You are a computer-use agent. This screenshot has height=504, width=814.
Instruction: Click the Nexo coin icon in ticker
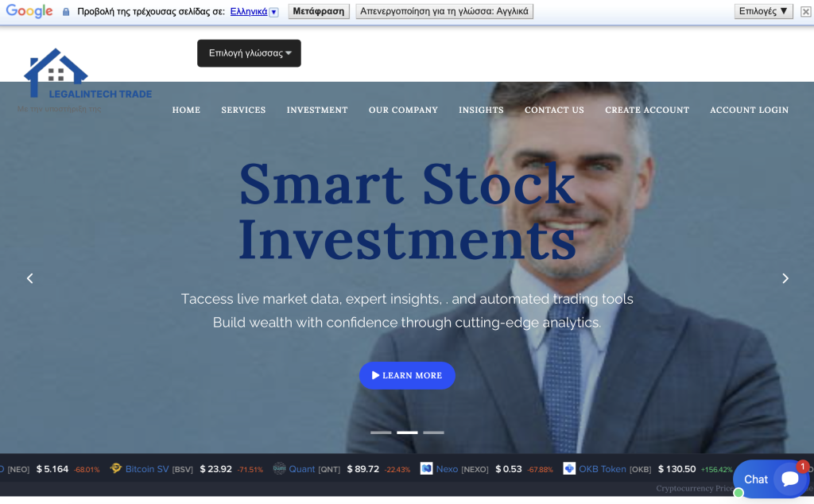[x=426, y=469]
